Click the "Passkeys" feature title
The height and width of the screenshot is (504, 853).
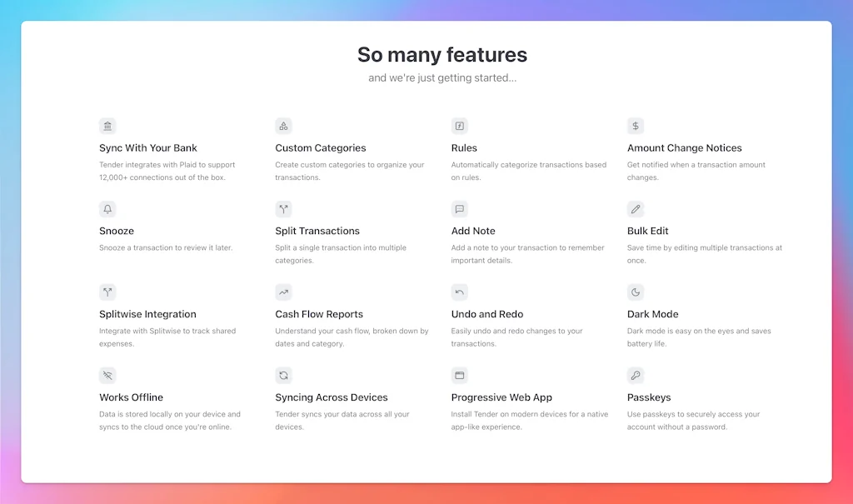click(649, 397)
